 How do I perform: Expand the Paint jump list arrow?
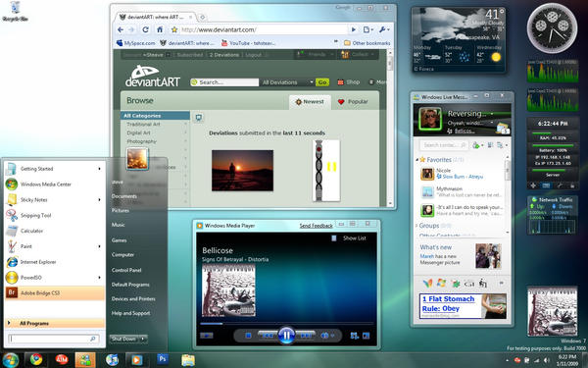click(99, 246)
